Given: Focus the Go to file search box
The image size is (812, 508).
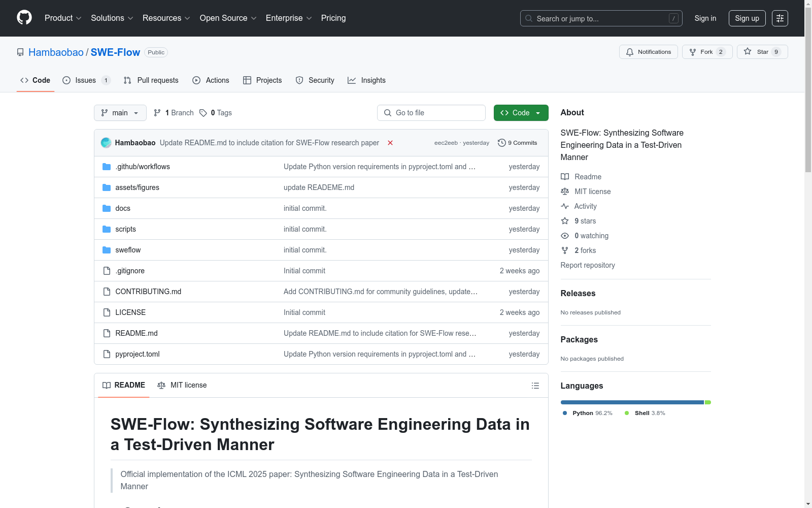Looking at the screenshot, I should click(431, 113).
